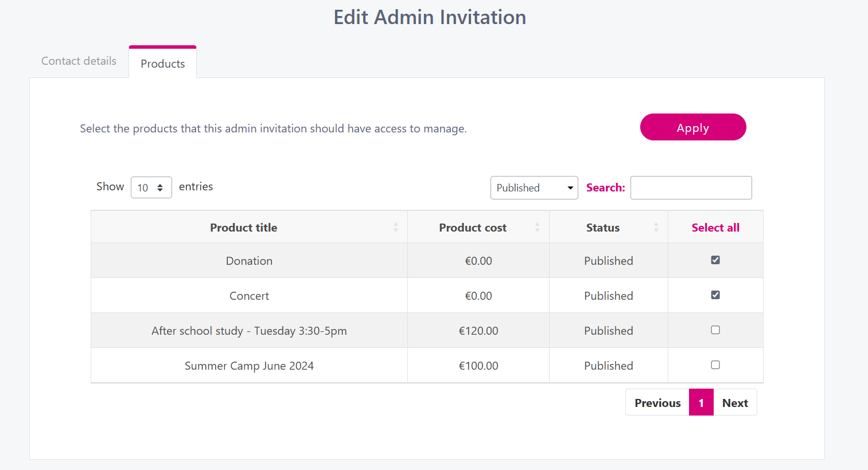Viewport: 868px width, 470px height.
Task: Click the Summer Camp June 2024 title
Action: pos(249,366)
